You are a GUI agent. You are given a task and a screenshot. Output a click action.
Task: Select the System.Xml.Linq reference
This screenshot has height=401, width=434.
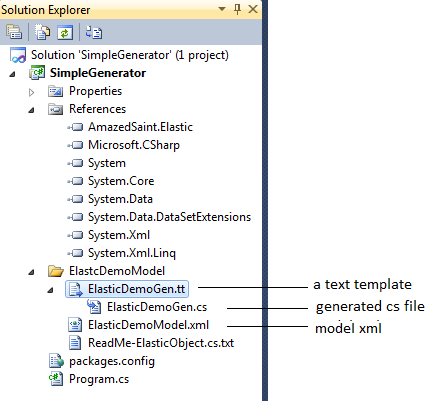click(x=132, y=253)
